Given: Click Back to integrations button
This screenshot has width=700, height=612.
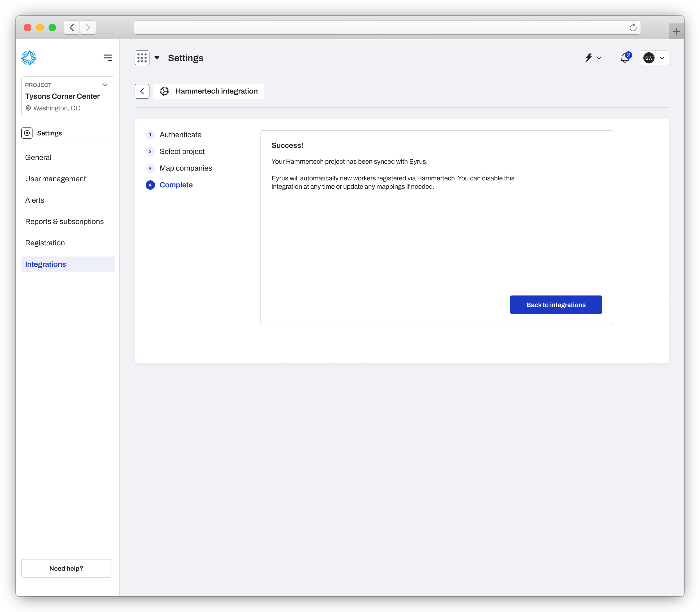Looking at the screenshot, I should click(556, 305).
